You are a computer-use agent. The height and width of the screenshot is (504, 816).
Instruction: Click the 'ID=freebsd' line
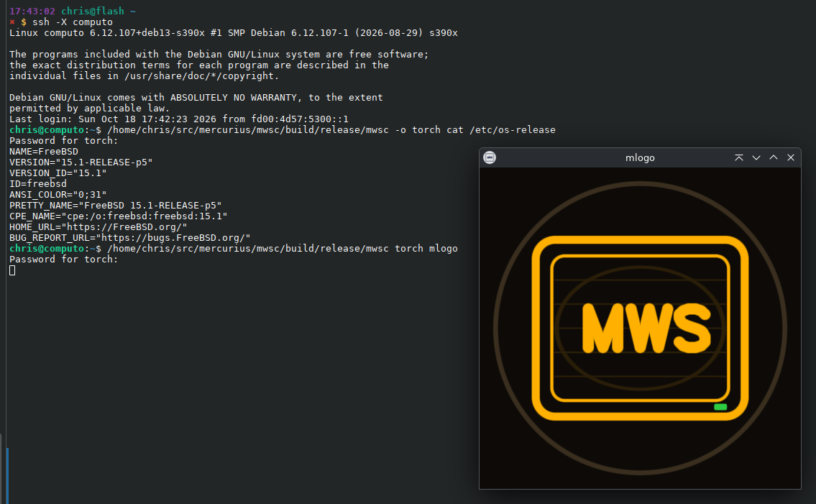point(38,184)
